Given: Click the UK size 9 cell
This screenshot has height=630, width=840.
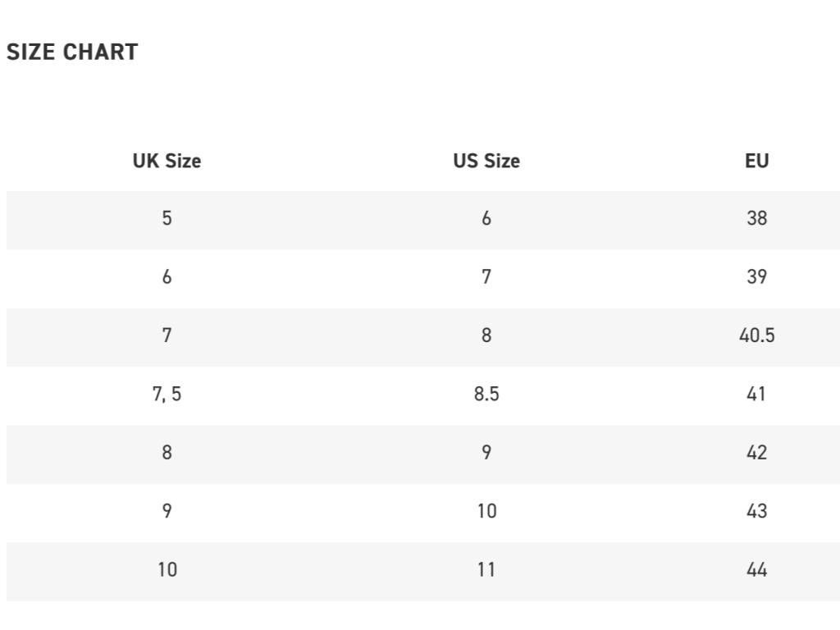Looking at the screenshot, I should 167,511.
